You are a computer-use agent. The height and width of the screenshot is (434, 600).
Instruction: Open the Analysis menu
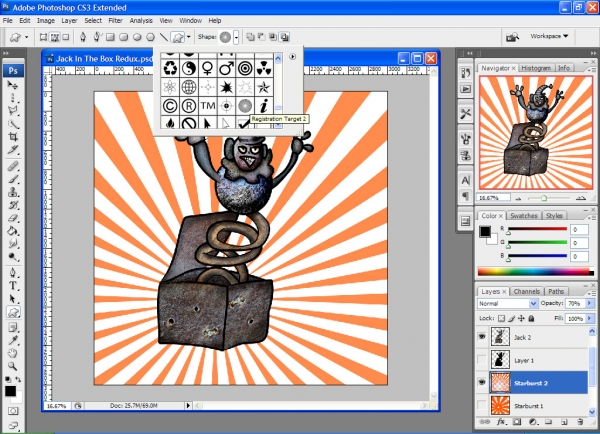coord(141,21)
